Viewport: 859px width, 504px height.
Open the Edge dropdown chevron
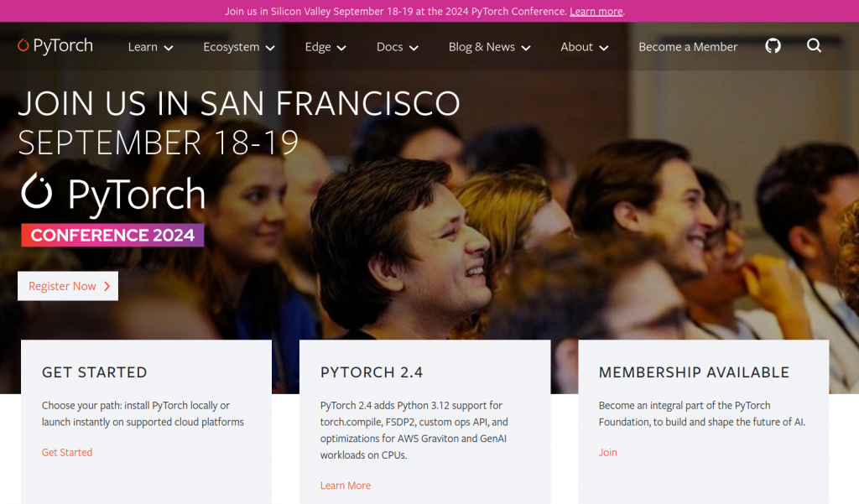click(x=341, y=48)
